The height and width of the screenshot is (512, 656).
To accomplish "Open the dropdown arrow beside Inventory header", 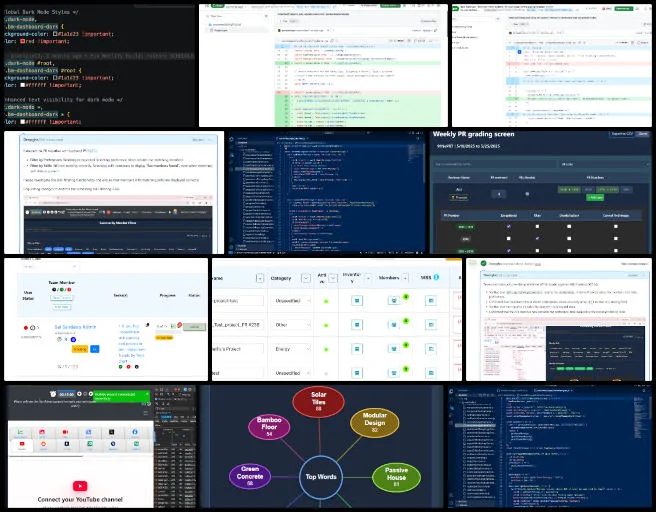I will click(x=368, y=278).
